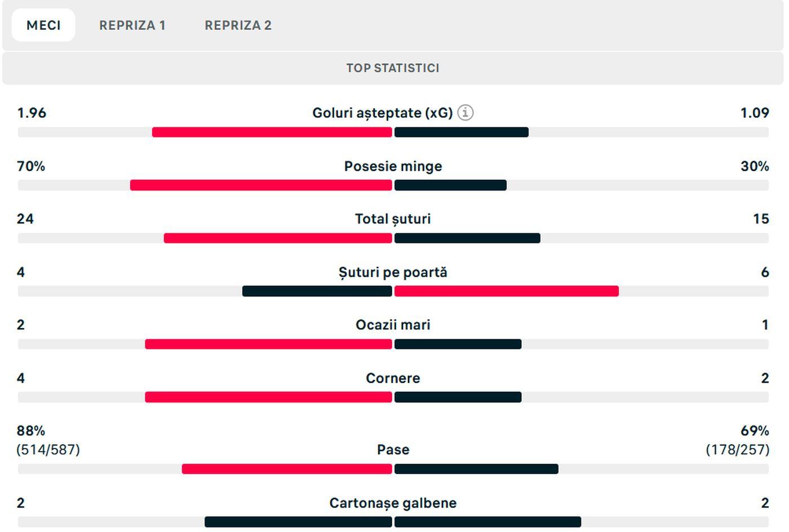Click the xG info icon
Image resolution: width=789 pixels, height=532 pixels.
click(465, 113)
